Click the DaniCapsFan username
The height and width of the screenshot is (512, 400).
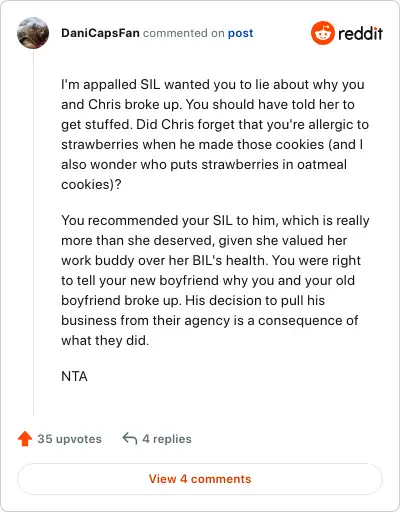[100, 33]
